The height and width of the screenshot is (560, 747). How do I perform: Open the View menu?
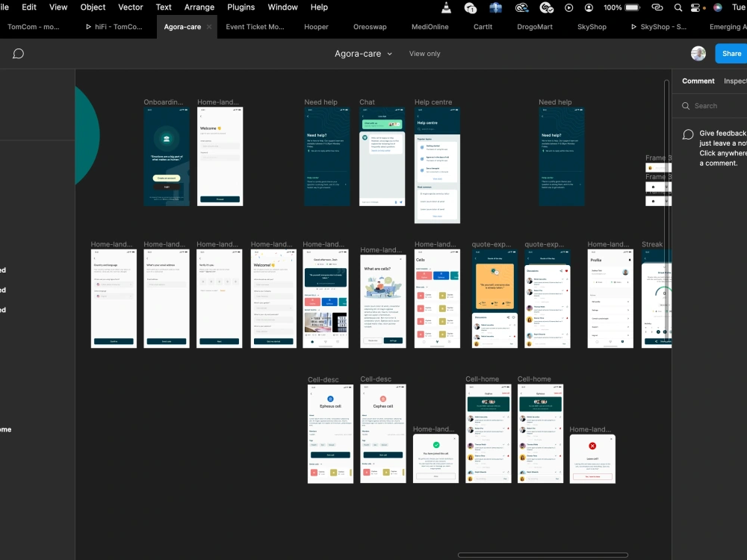coord(58,7)
